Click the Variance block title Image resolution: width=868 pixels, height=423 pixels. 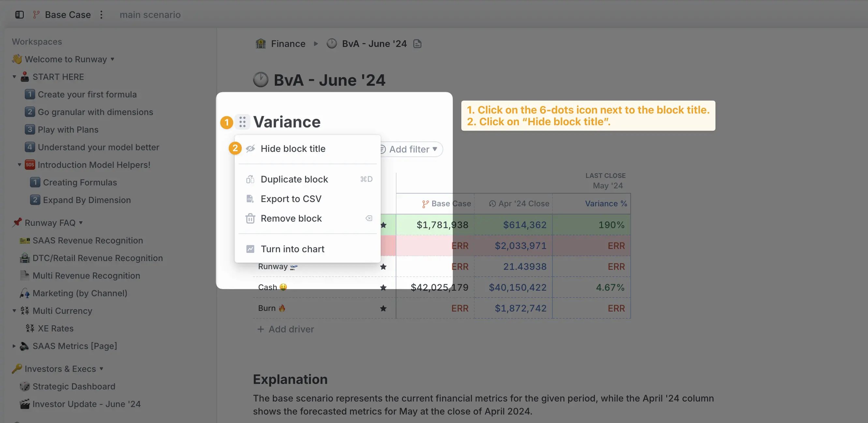pyautogui.click(x=287, y=122)
